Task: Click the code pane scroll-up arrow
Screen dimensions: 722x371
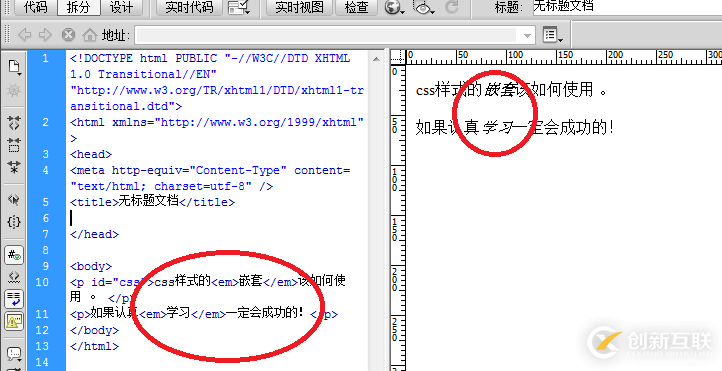Action: click(377, 59)
